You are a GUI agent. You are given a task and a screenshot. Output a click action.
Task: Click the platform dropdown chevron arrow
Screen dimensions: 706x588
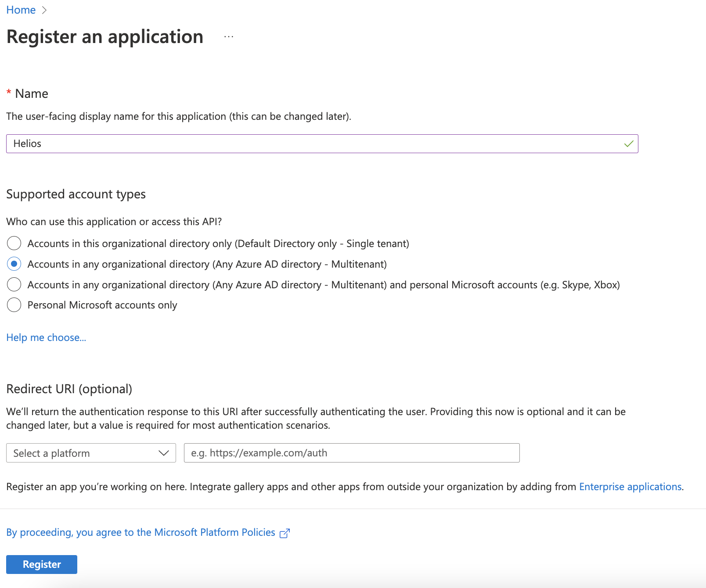coord(164,453)
